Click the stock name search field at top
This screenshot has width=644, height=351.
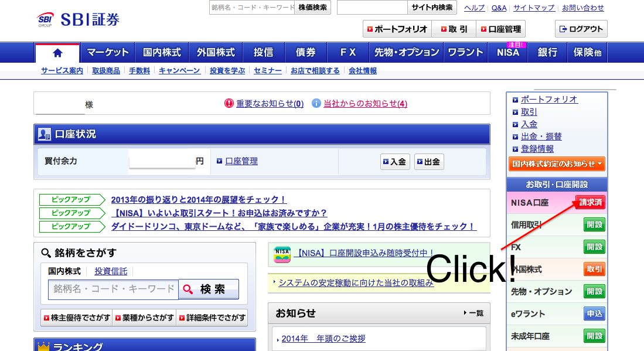(252, 8)
